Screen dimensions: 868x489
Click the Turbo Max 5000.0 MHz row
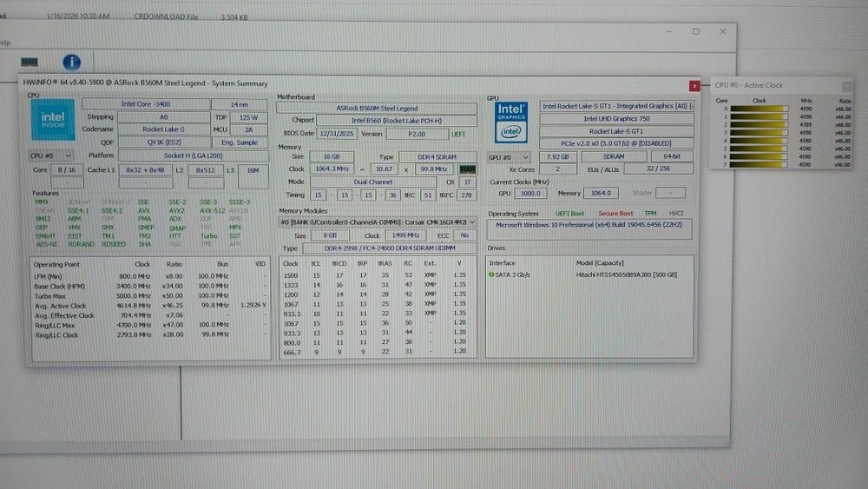pyautogui.click(x=150, y=295)
